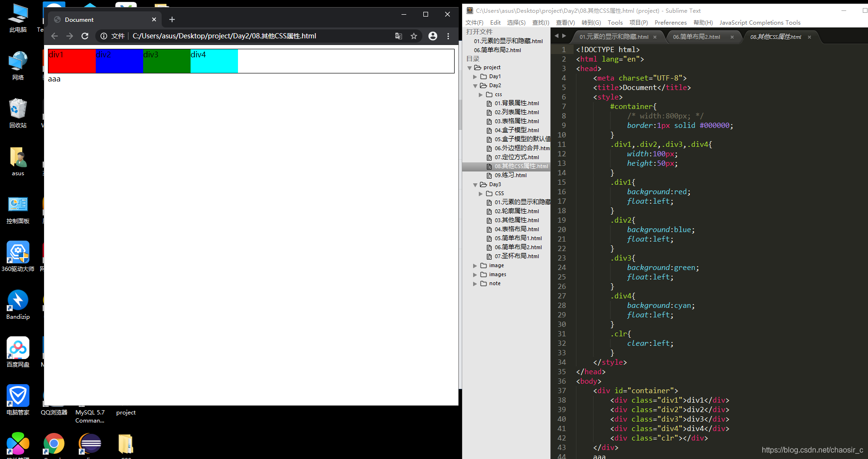Open the Preferences menu
Viewport: 868px width, 459px height.
pos(670,23)
